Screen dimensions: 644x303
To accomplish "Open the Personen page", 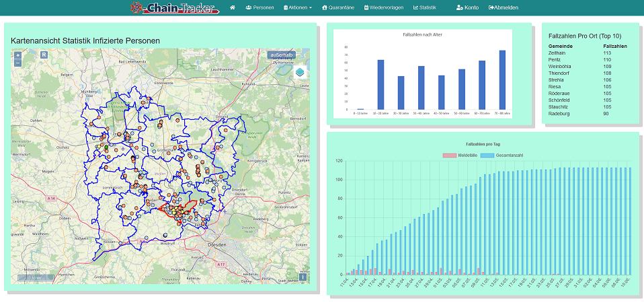I will coord(259,7).
